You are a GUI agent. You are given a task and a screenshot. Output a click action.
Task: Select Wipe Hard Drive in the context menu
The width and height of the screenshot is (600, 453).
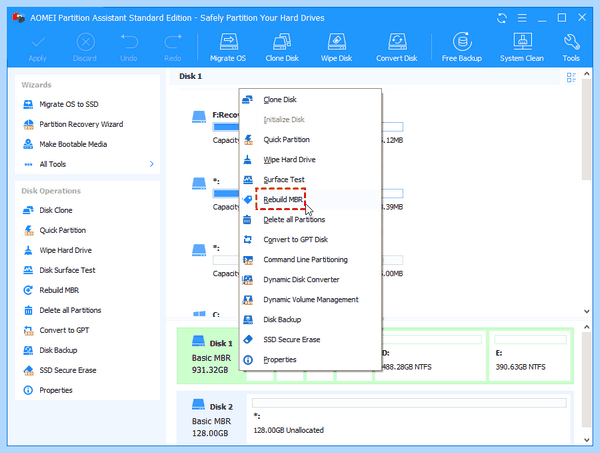(x=310, y=160)
